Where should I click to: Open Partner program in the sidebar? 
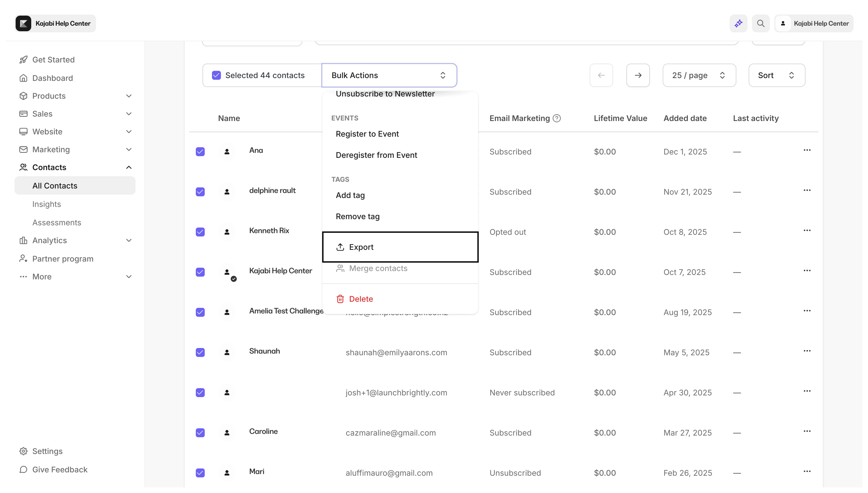click(63, 258)
